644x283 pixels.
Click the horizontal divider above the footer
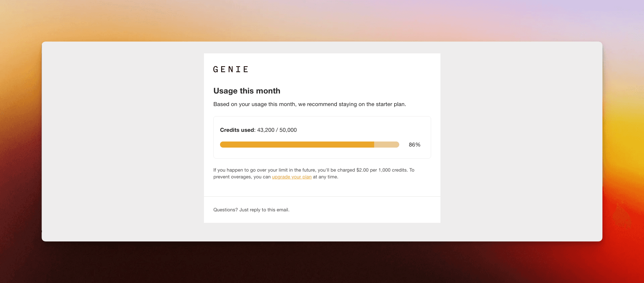coord(322,196)
